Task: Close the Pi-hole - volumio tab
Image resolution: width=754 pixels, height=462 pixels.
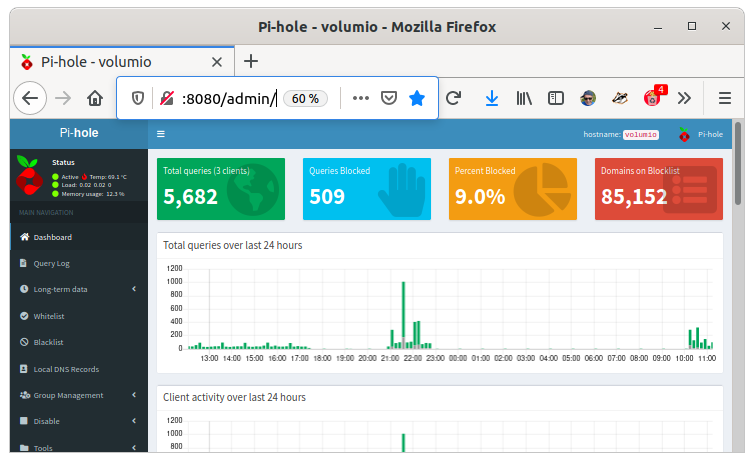Action: 217,62
